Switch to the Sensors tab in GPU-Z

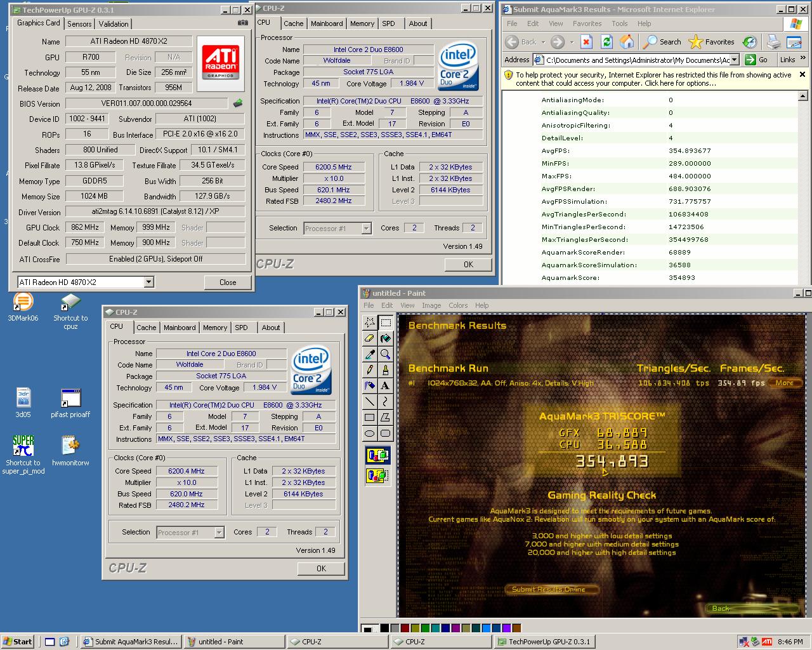(79, 23)
